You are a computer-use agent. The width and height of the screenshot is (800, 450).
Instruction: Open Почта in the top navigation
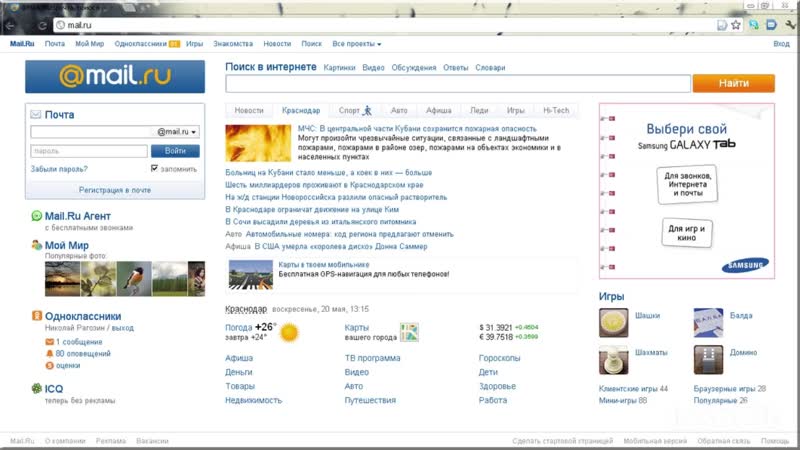[x=55, y=44]
